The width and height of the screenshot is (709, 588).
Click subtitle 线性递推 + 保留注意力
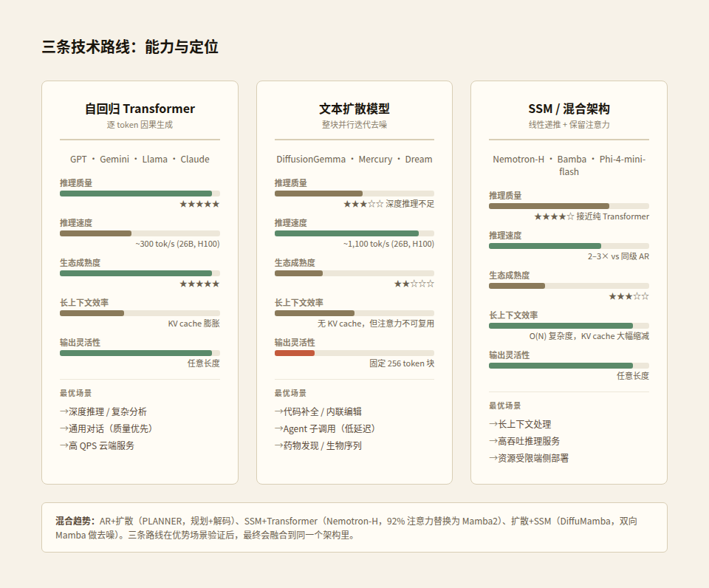click(569, 125)
